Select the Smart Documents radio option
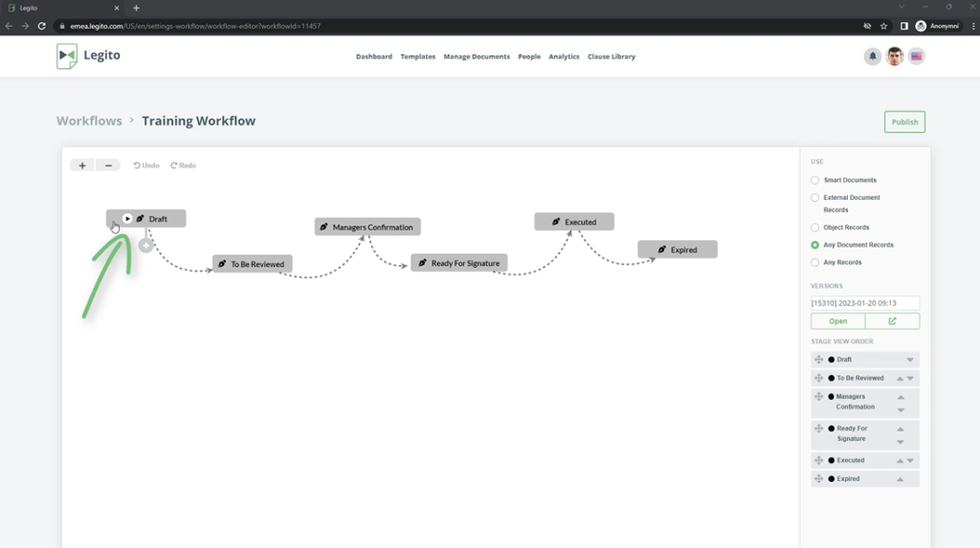 click(815, 180)
